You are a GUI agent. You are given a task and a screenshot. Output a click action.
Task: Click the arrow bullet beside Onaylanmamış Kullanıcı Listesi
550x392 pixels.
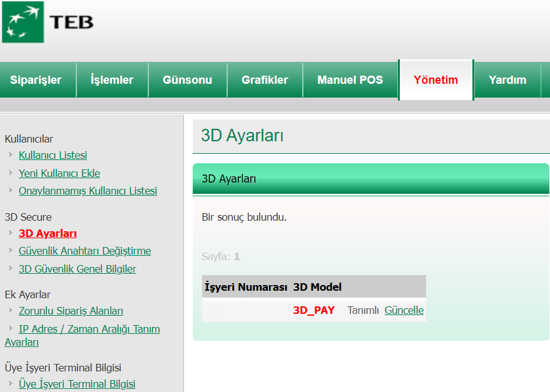11,190
